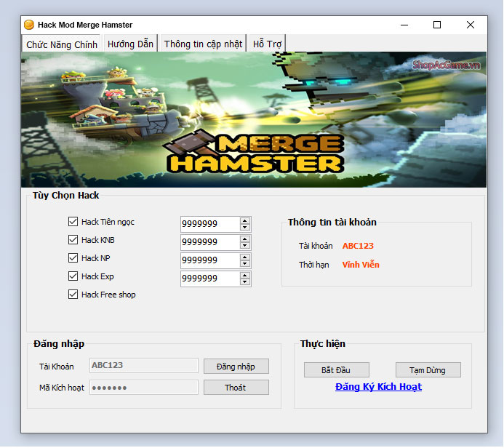Click the Đăng nhập button
Screen dimensions: 504x448
pos(236,367)
